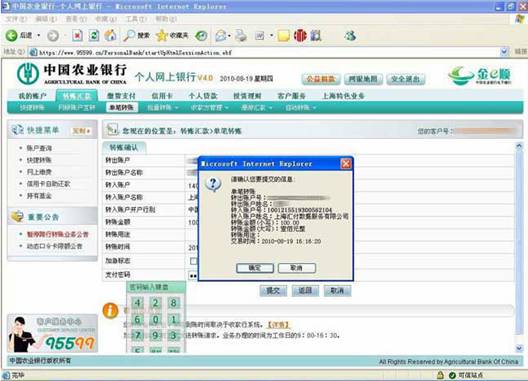
Task: Click the red round toolbar icon
Action: 300,35
